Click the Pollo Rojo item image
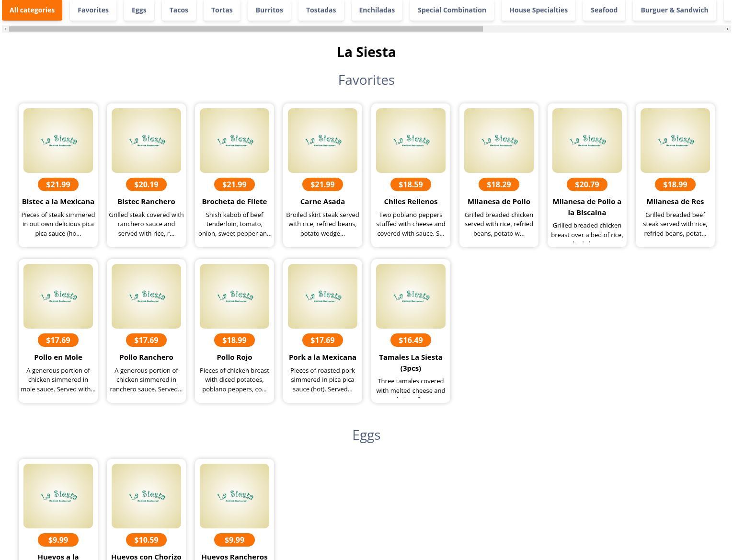Image resolution: width=733 pixels, height=560 pixels. tap(234, 296)
